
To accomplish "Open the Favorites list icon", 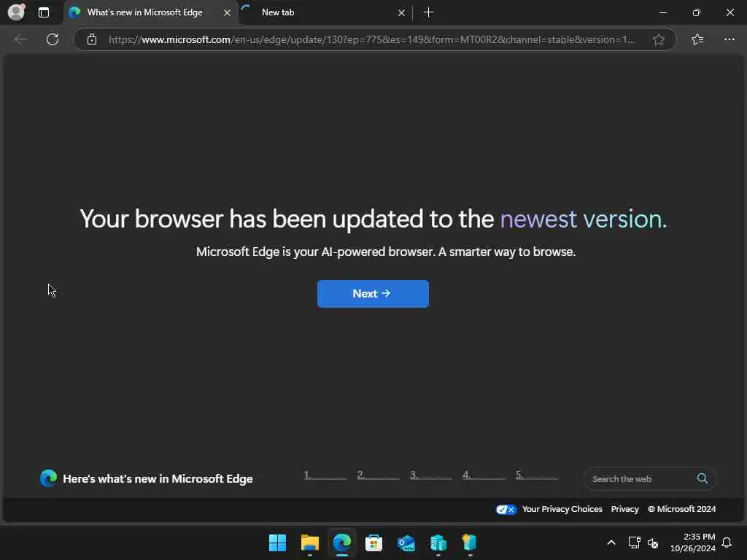I will [697, 39].
